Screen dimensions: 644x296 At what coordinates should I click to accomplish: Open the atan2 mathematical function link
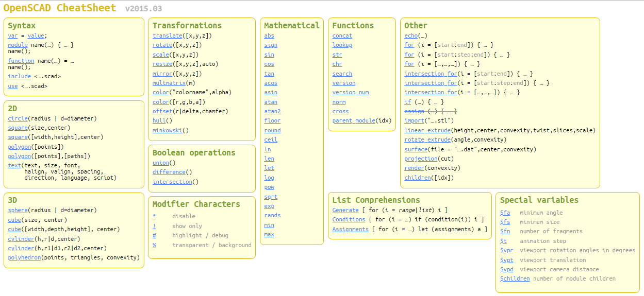pos(272,111)
